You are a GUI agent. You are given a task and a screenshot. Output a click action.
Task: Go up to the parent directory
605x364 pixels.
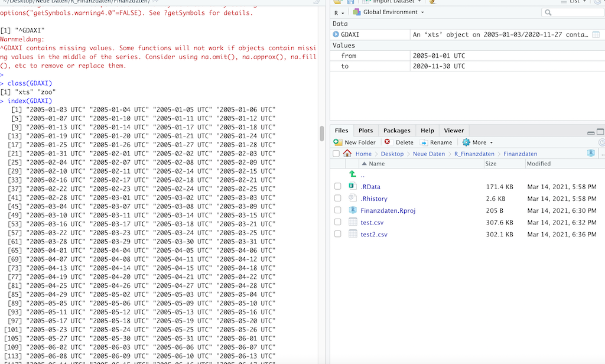(353, 175)
